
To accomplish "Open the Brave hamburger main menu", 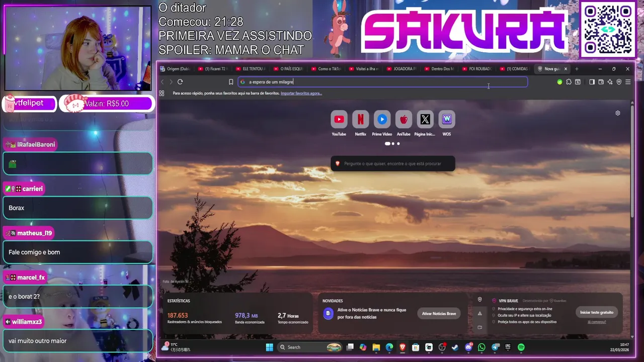I will [628, 82].
